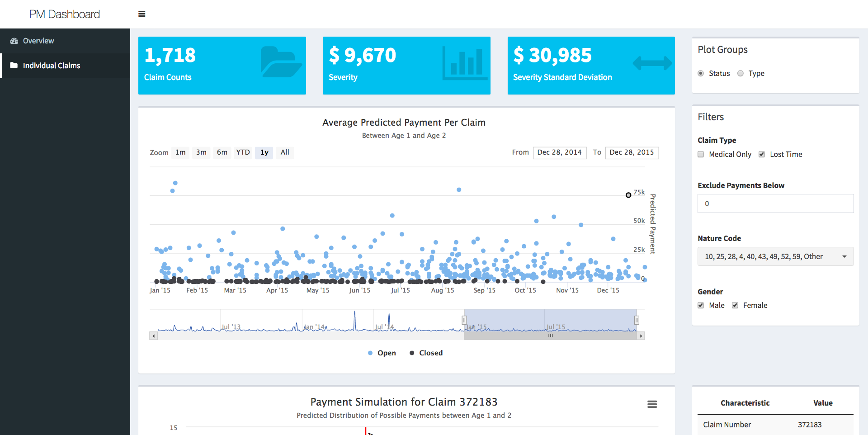868x435 pixels.
Task: Select the Type radio button under Plot Groups
Action: tap(740, 73)
